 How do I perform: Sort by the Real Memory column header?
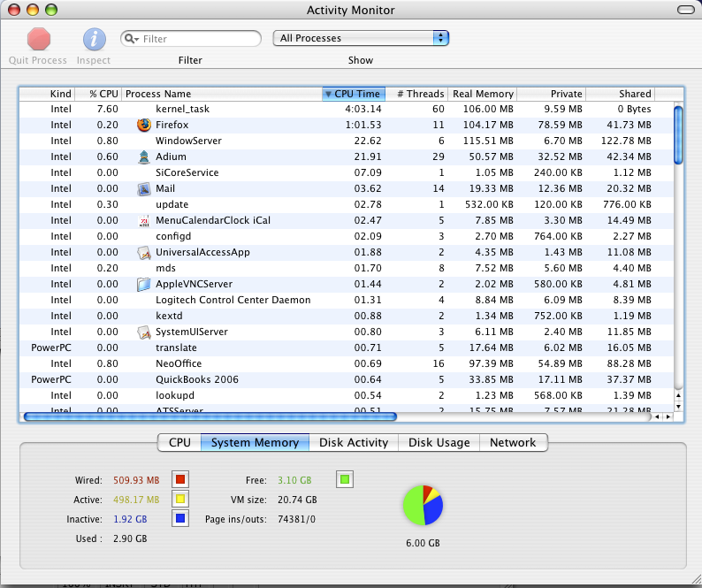482,94
